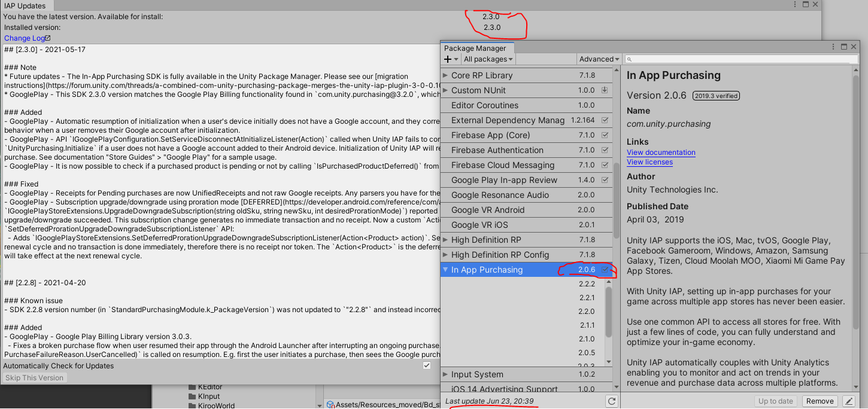Select In App Purchasing version 2.2.1
868x409 pixels.
click(587, 298)
